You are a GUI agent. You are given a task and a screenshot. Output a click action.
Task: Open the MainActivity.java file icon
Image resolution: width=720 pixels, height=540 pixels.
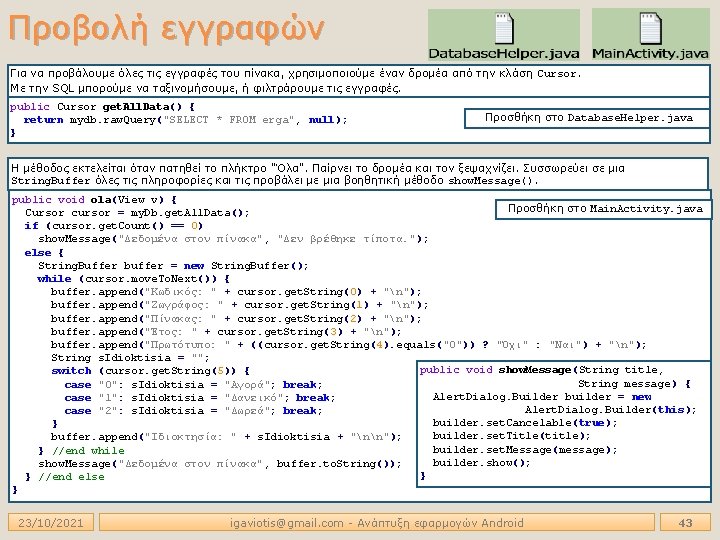pyautogui.click(x=650, y=28)
